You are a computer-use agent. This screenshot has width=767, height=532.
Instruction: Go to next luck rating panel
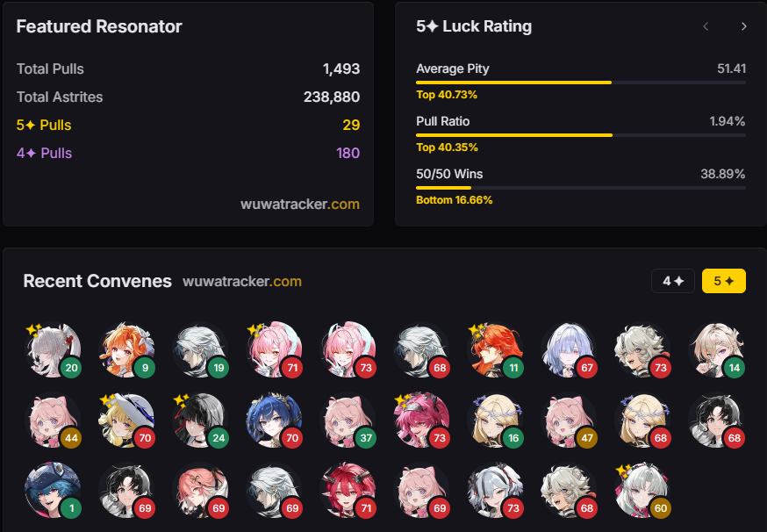coord(743,26)
